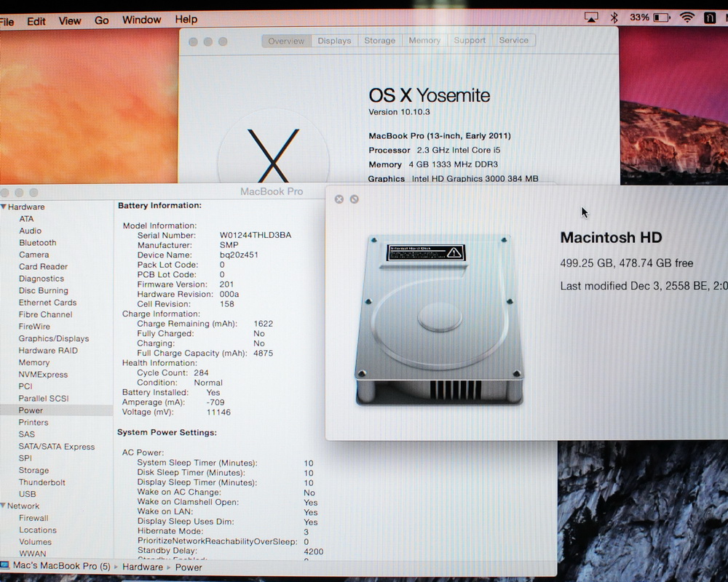Viewport: 728px width, 582px height.
Task: Click the MacBook Pro window title
Action: click(x=271, y=191)
